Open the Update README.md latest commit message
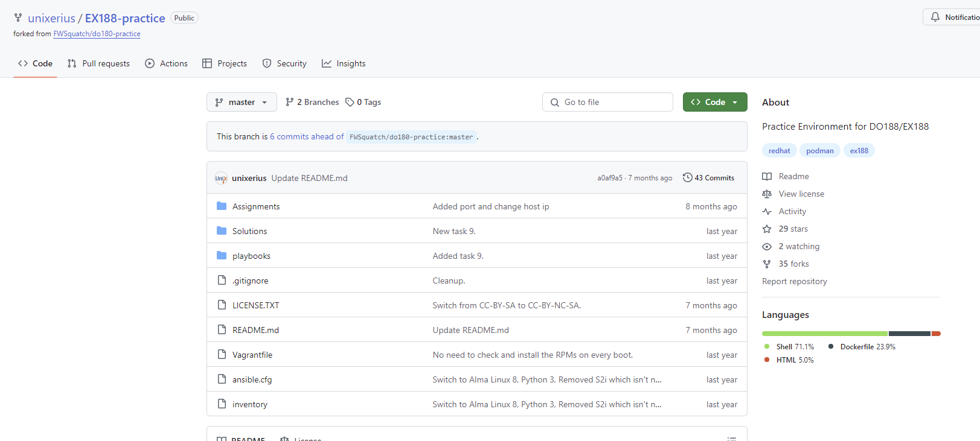The width and height of the screenshot is (980, 441). click(309, 178)
